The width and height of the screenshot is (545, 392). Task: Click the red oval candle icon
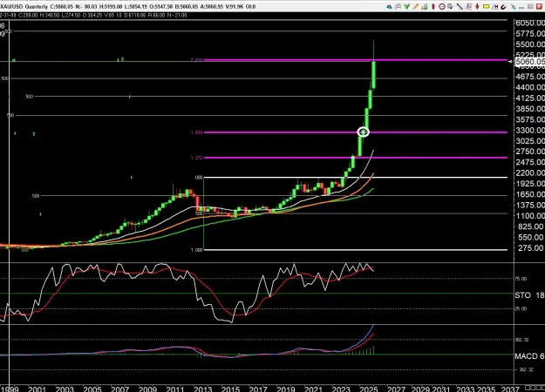pyautogui.click(x=433, y=7)
